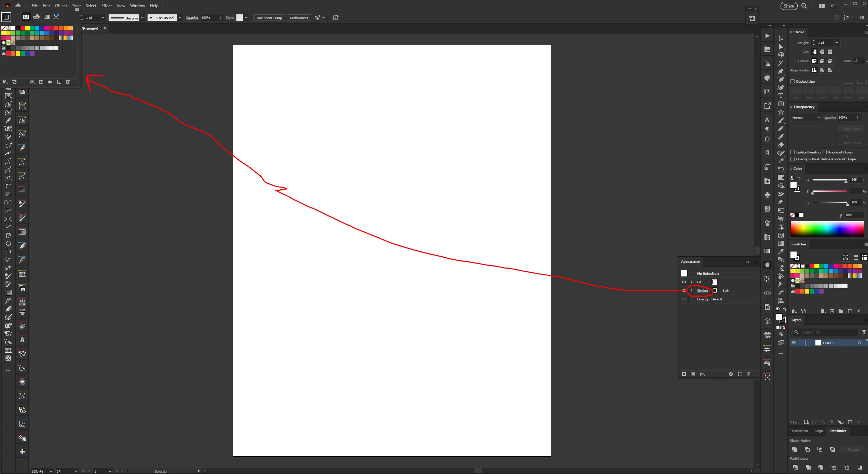The width and height of the screenshot is (868, 474).
Task: Select the Type tool in right toolbar
Action: pos(781,96)
